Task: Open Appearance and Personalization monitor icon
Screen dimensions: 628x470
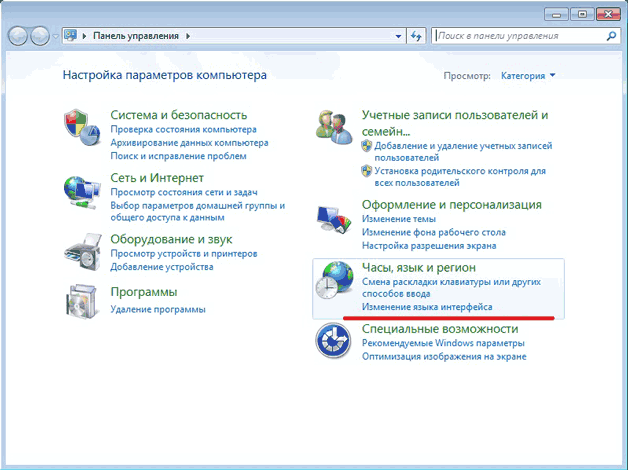Action: point(334,220)
